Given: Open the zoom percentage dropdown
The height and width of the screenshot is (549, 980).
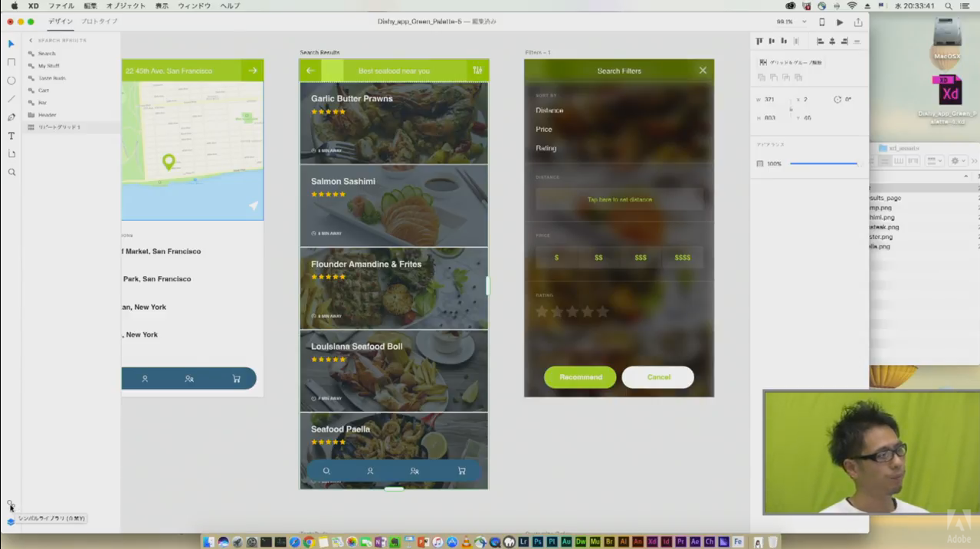Looking at the screenshot, I should coord(803,22).
